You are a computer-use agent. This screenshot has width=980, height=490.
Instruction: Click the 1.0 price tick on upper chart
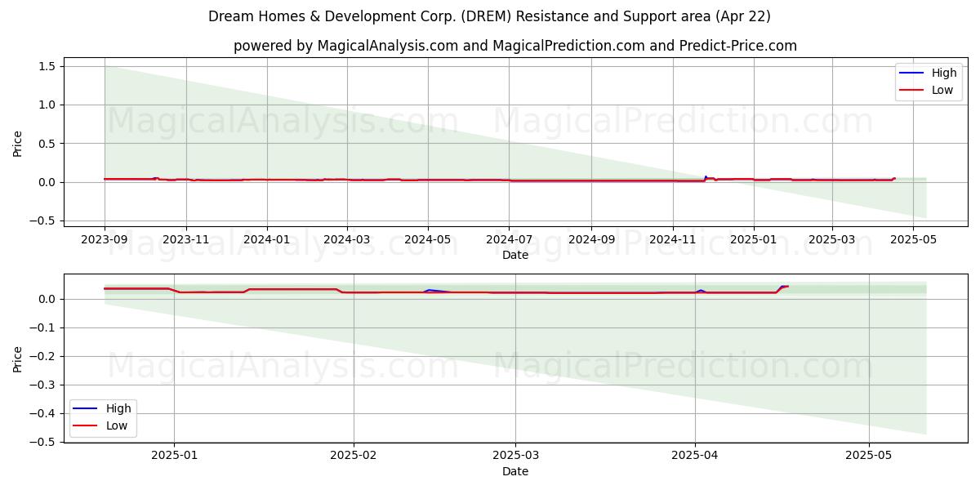pyautogui.click(x=47, y=105)
